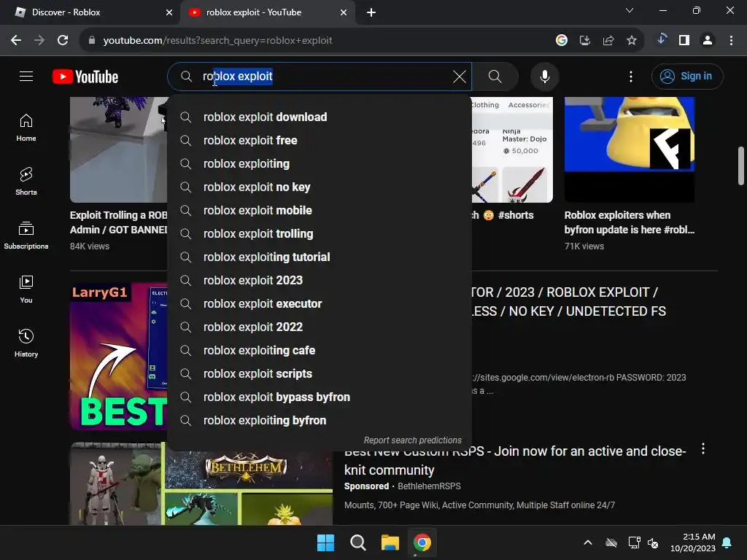Open History in the sidebar

[x=26, y=343]
